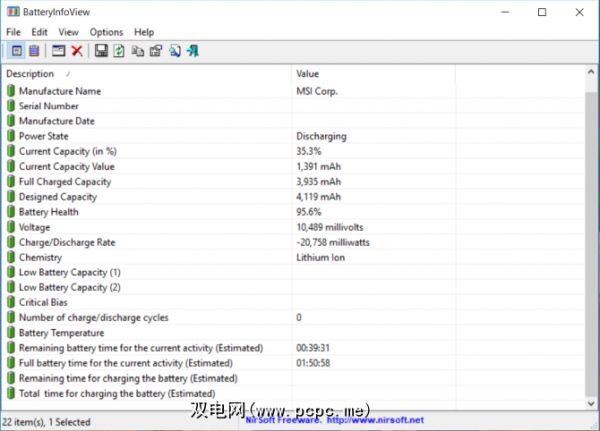
Task: Sort by the Value column header
Action: (373, 73)
